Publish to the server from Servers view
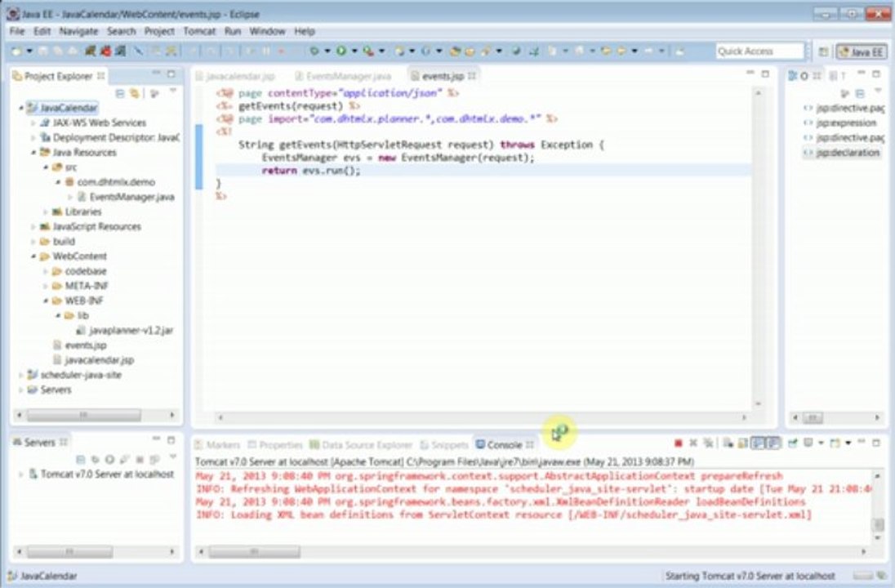895x588 pixels. (154, 460)
